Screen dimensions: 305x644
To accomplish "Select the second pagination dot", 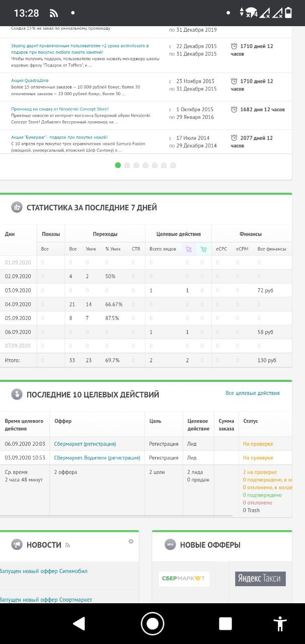I will tap(127, 165).
